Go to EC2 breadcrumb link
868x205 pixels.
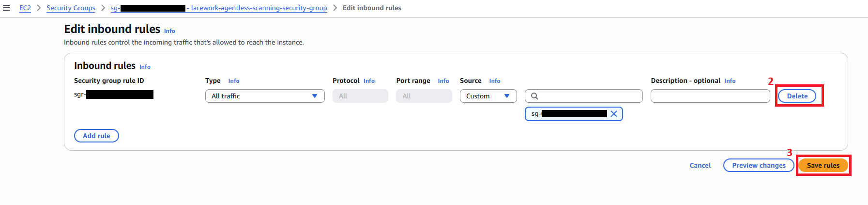[x=25, y=8]
